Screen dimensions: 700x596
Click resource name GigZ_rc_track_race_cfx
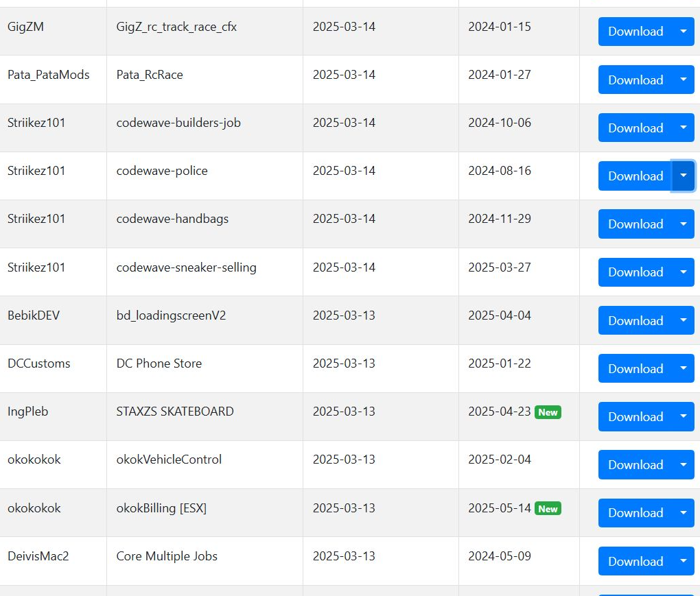pyautogui.click(x=176, y=27)
